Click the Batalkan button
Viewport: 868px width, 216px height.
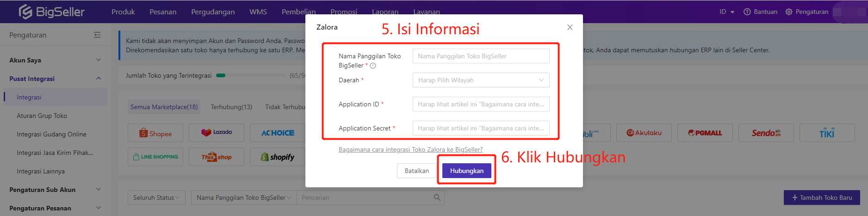pyautogui.click(x=417, y=171)
